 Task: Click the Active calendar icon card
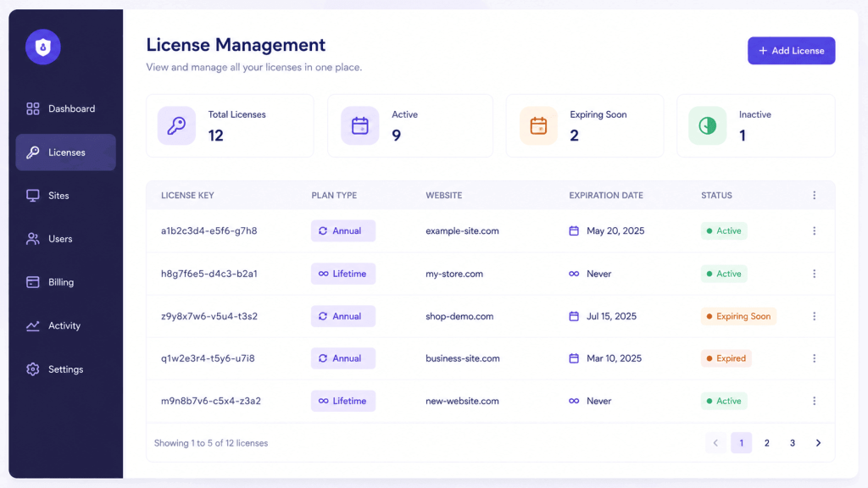click(x=359, y=125)
